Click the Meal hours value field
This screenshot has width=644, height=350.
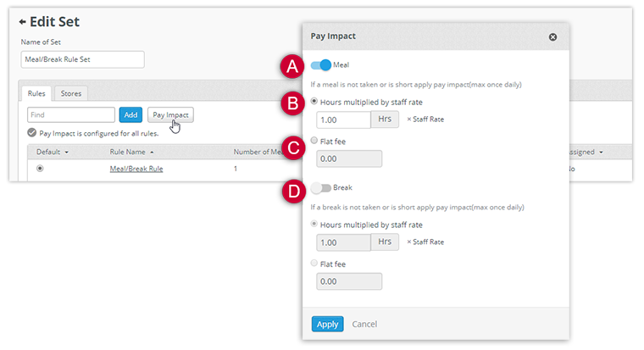342,120
